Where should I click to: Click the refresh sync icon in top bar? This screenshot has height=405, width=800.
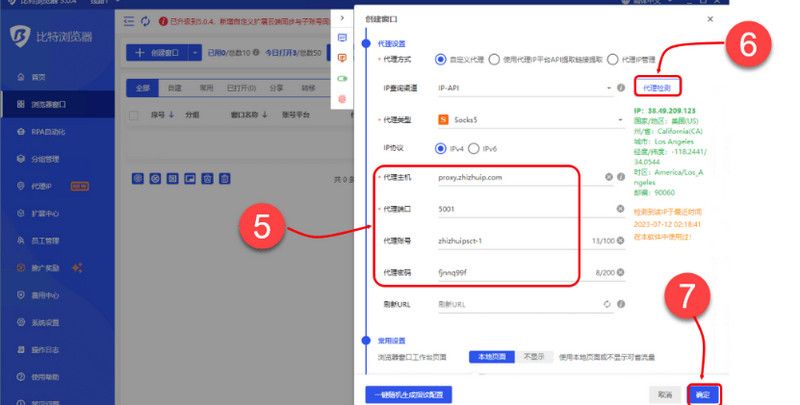[x=147, y=20]
